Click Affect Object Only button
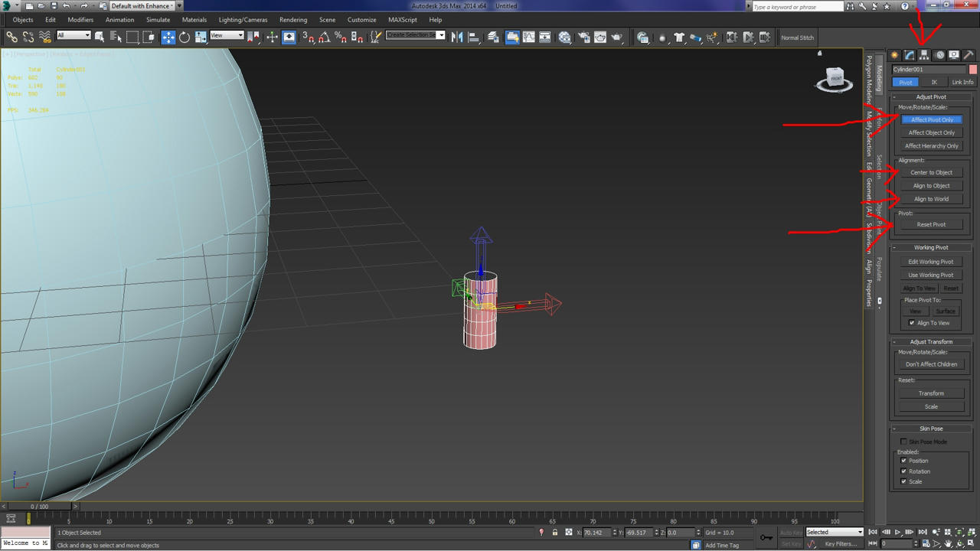Image resolution: width=980 pixels, height=551 pixels. click(932, 132)
